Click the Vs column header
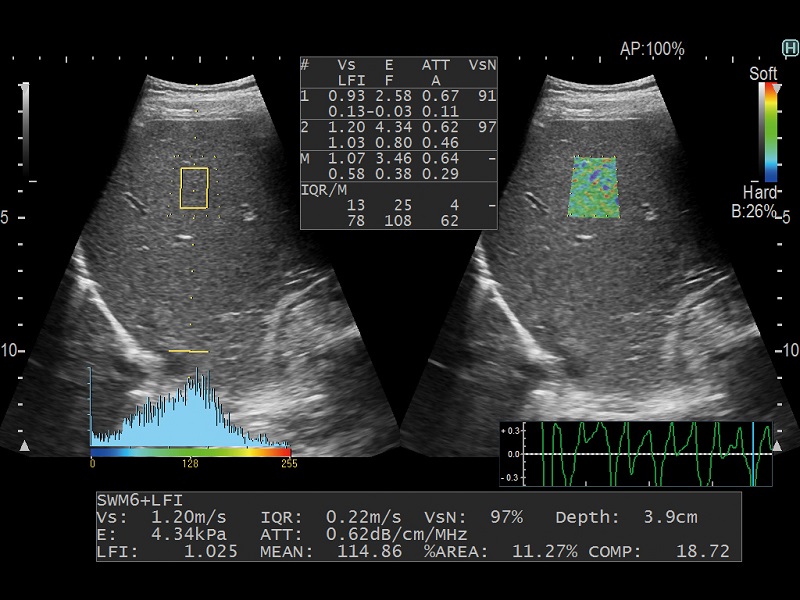The height and width of the screenshot is (600, 800). pyautogui.click(x=345, y=64)
